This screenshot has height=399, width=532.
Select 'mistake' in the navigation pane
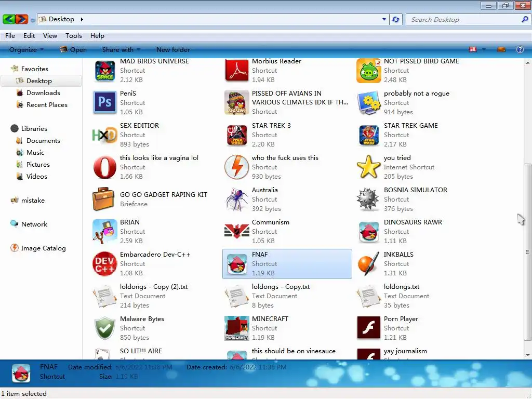click(x=33, y=201)
